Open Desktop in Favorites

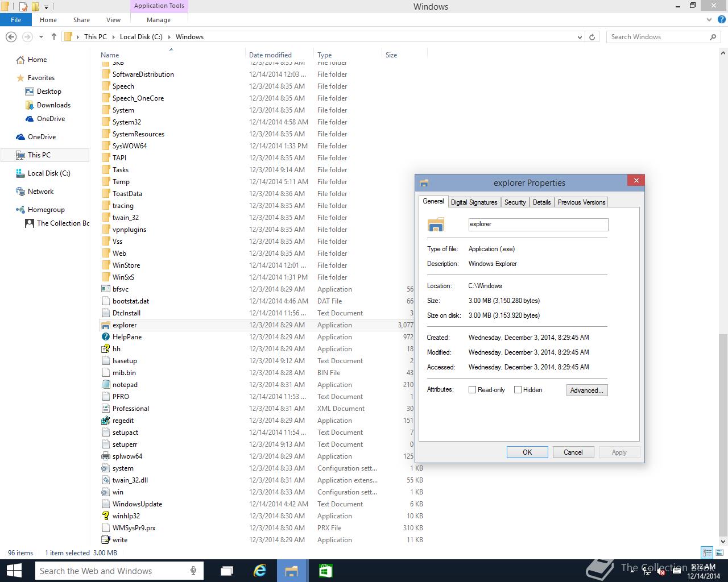49,92
